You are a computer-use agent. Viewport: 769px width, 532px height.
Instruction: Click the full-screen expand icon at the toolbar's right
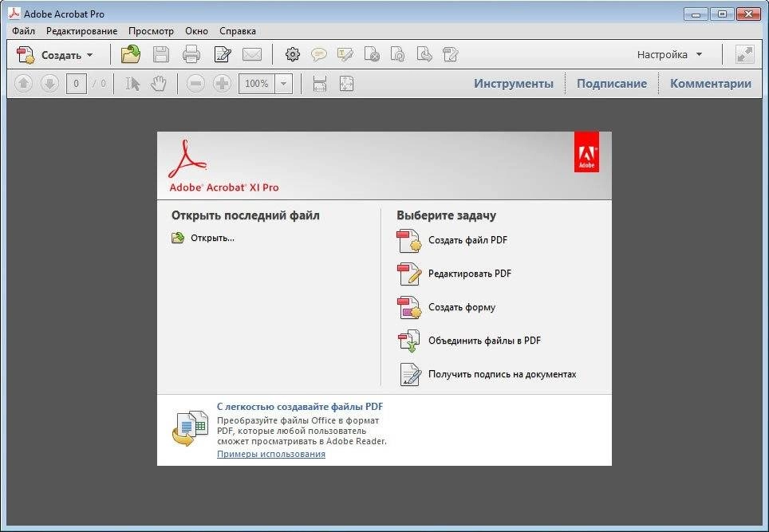[745, 54]
